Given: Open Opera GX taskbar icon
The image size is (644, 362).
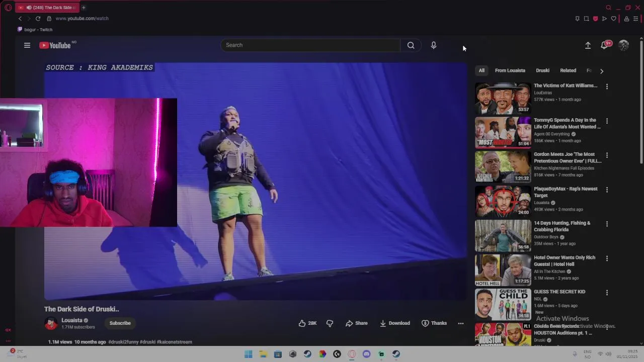Looking at the screenshot, I should click(352, 354).
